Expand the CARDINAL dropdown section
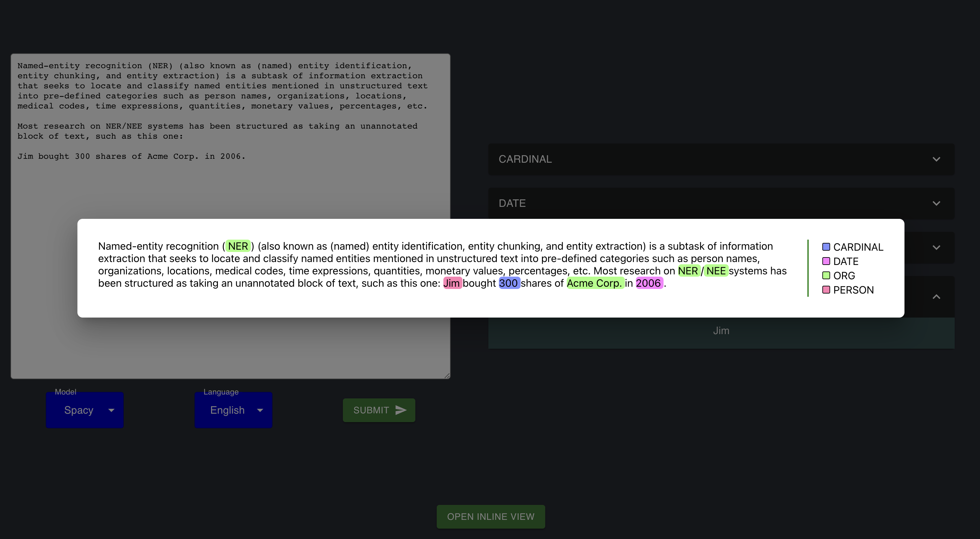 point(721,159)
